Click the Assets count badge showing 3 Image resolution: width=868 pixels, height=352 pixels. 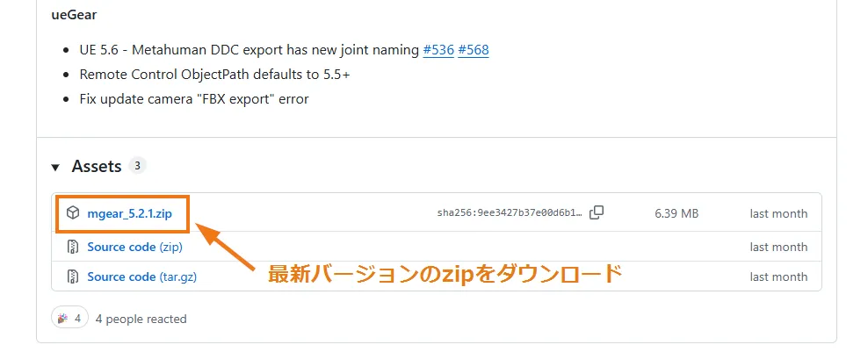[x=137, y=166]
